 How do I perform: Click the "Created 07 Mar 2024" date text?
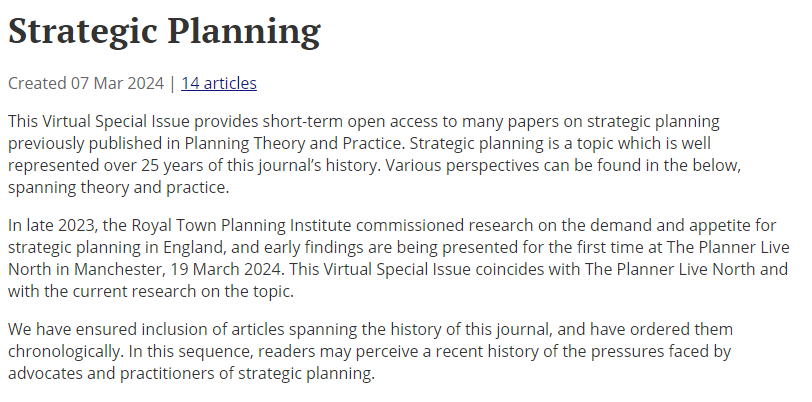click(x=86, y=83)
